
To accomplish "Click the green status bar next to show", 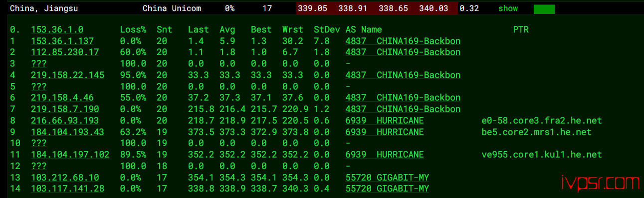I will coord(544,9).
